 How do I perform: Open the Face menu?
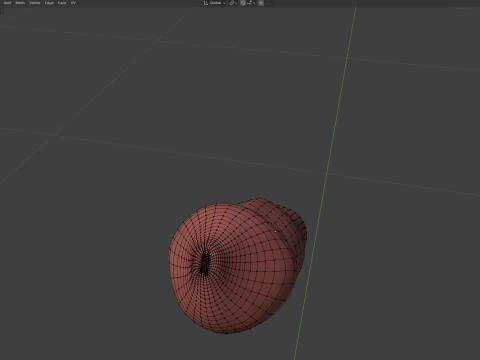62,3
